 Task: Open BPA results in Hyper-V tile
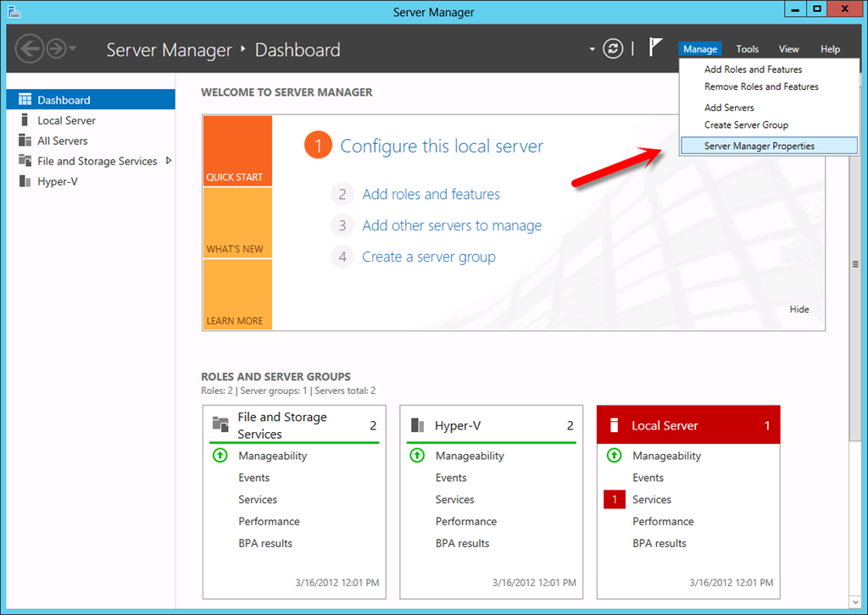(462, 544)
